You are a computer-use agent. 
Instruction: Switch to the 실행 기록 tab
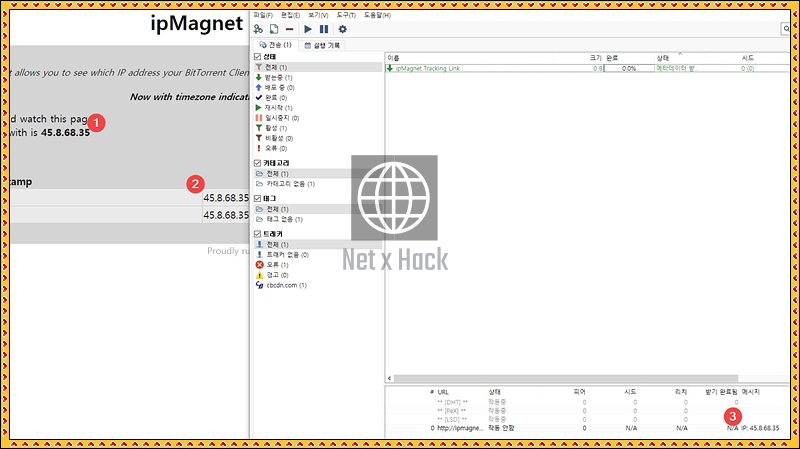[322, 45]
